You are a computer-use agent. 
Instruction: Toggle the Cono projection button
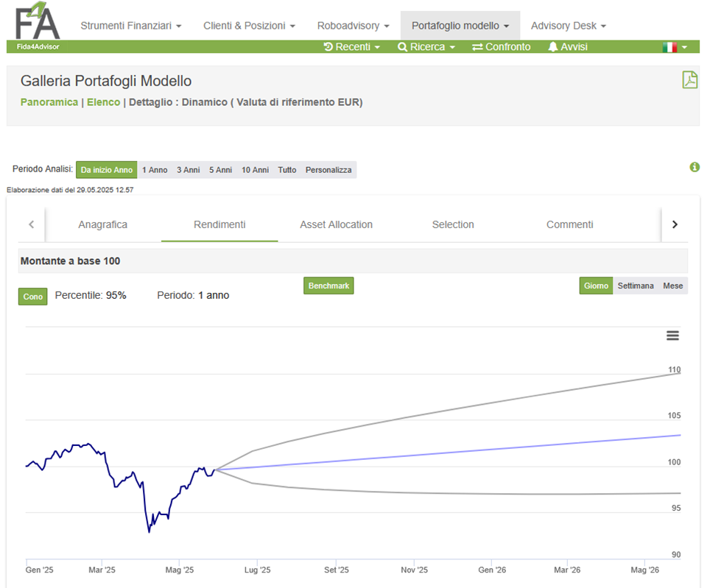pos(32,297)
